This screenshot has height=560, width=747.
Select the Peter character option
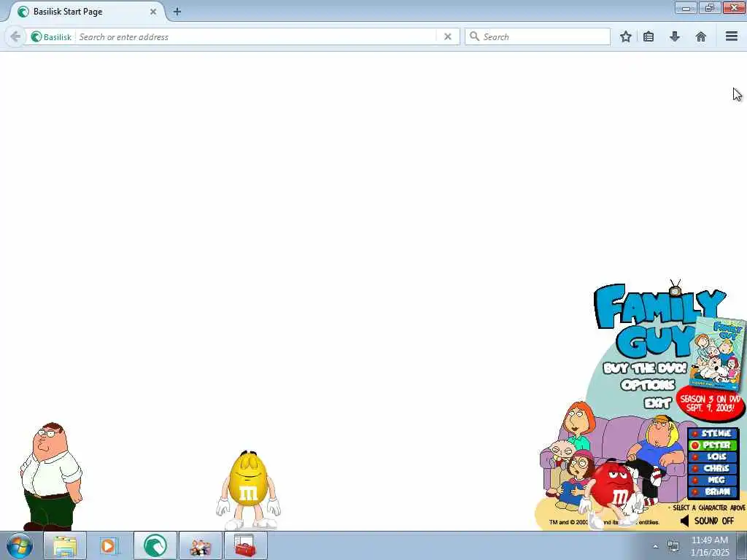(x=713, y=446)
